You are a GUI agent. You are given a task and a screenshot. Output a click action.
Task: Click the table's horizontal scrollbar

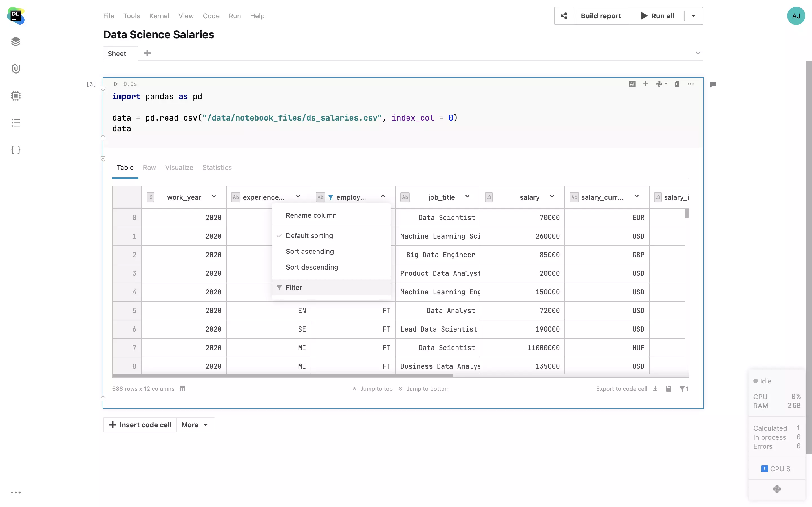283,376
